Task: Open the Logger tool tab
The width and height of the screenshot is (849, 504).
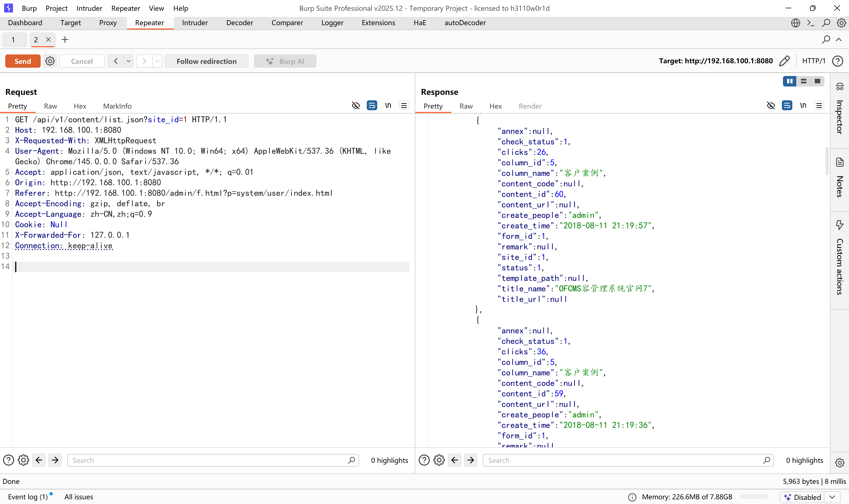Action: click(332, 23)
